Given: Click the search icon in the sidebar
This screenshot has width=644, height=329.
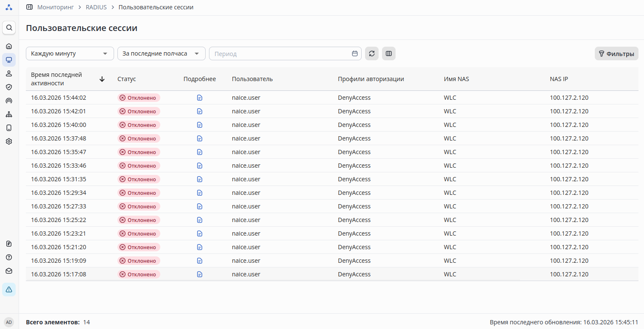Looking at the screenshot, I should coord(9,28).
